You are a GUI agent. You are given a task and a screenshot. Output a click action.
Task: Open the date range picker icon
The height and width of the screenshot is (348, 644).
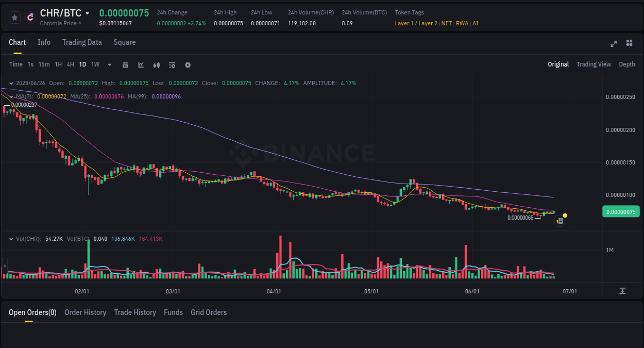tap(125, 64)
